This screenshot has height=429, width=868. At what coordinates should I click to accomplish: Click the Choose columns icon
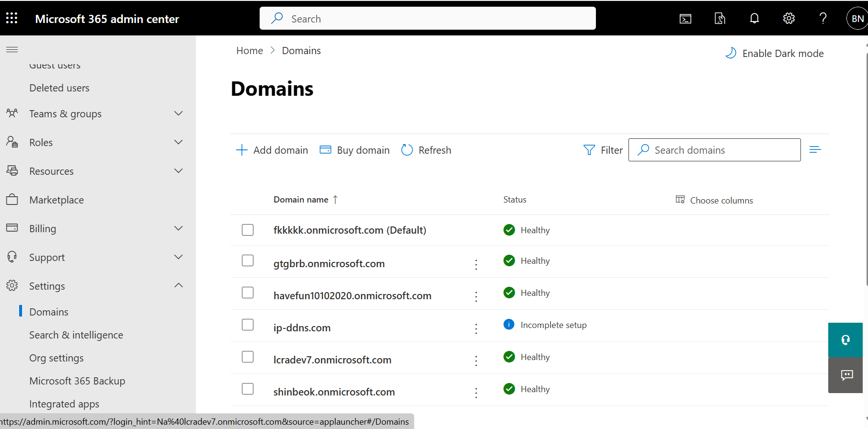680,200
